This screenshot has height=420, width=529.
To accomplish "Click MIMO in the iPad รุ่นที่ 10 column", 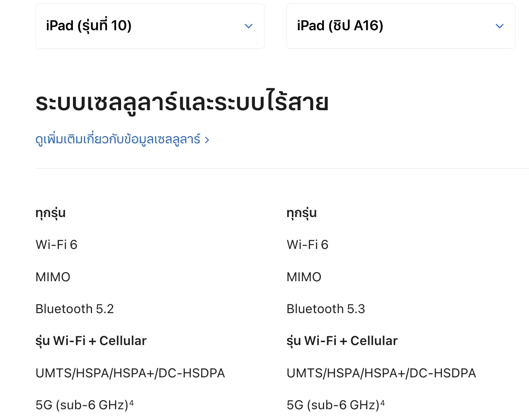I will click(x=53, y=277).
